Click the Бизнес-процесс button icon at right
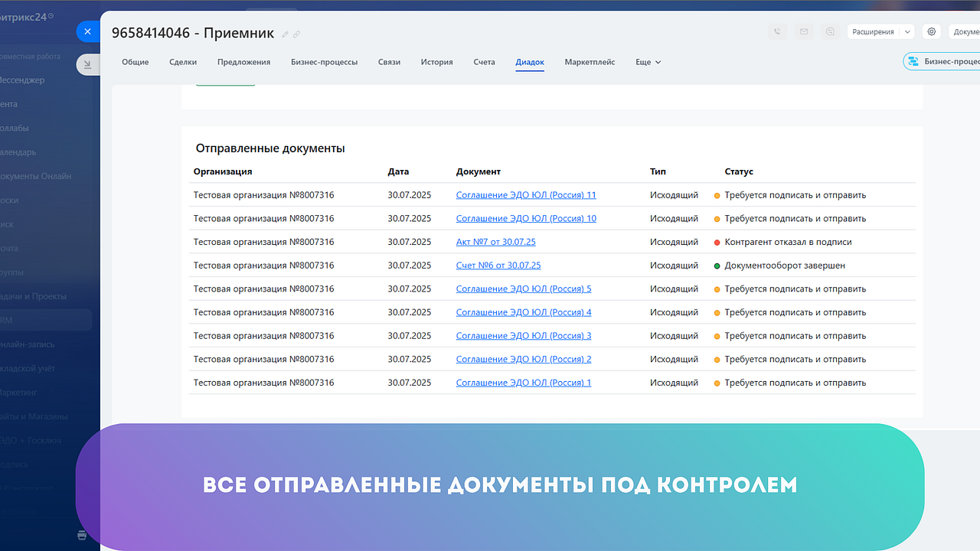Screen dimensions: 980x551 coord(912,62)
